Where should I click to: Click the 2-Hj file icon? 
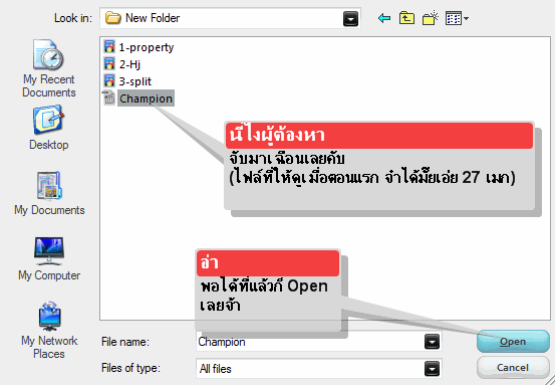pyautogui.click(x=109, y=64)
